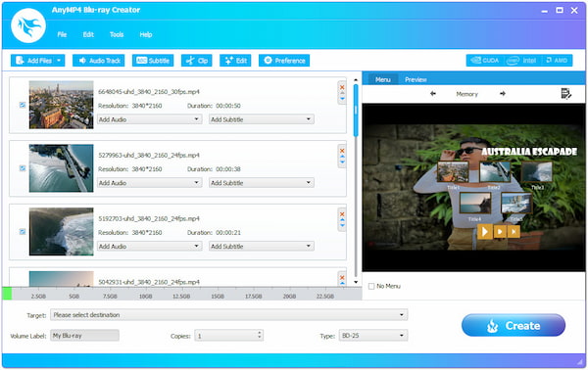Click the green disc capacity bar
Screen dimensions: 588x370
point(7,294)
